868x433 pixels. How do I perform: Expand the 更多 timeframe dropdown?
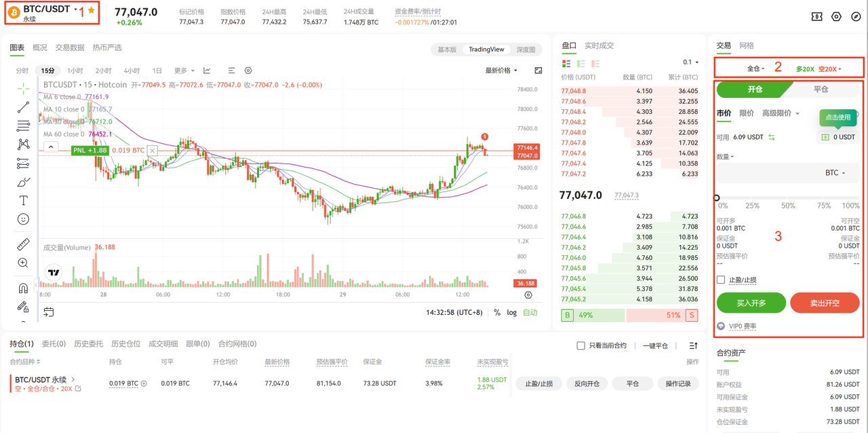tap(184, 71)
